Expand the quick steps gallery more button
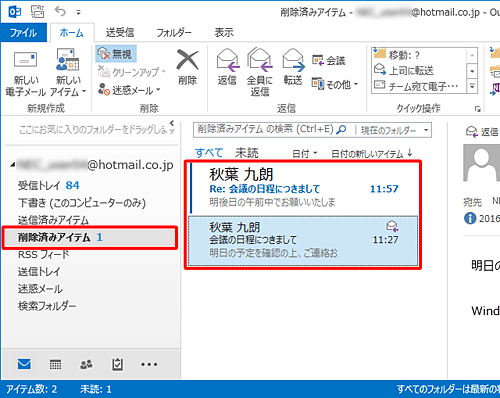 click(x=472, y=86)
